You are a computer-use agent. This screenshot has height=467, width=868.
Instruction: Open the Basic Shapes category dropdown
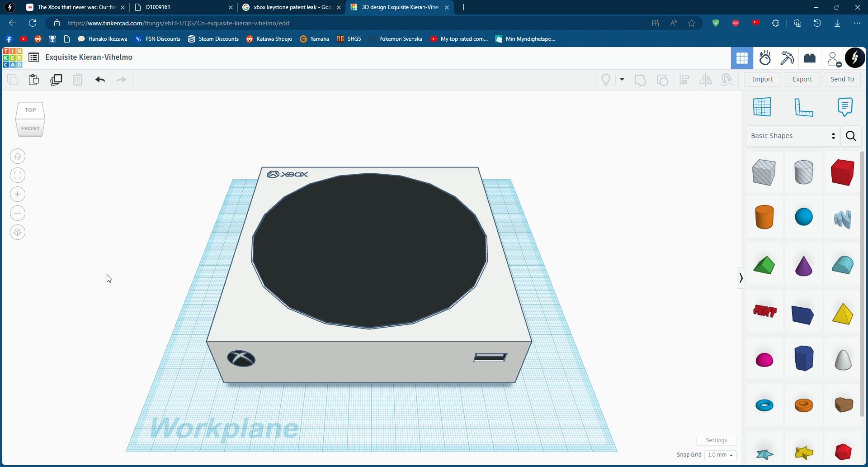[793, 136]
